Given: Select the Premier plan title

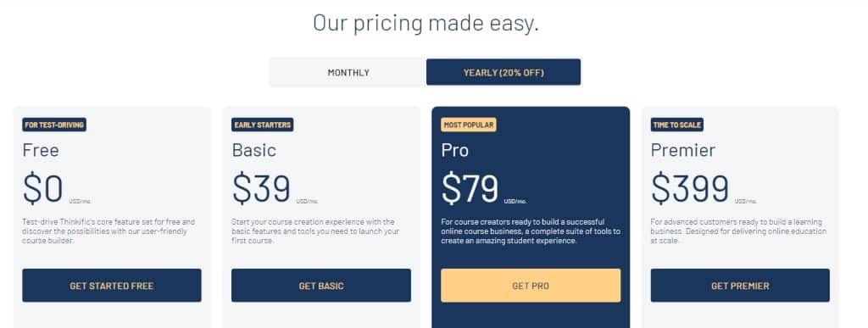Looking at the screenshot, I should coord(682,150).
